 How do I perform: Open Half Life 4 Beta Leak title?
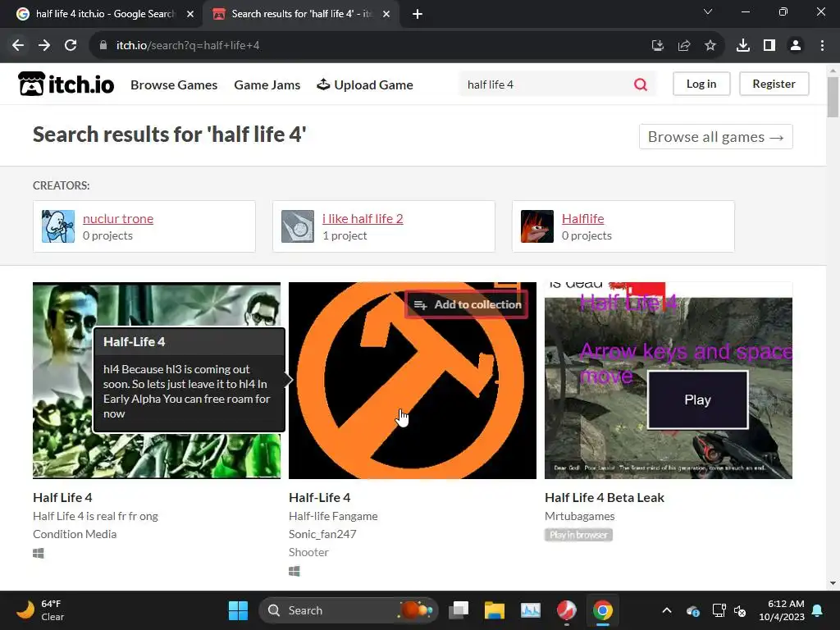pyautogui.click(x=604, y=498)
